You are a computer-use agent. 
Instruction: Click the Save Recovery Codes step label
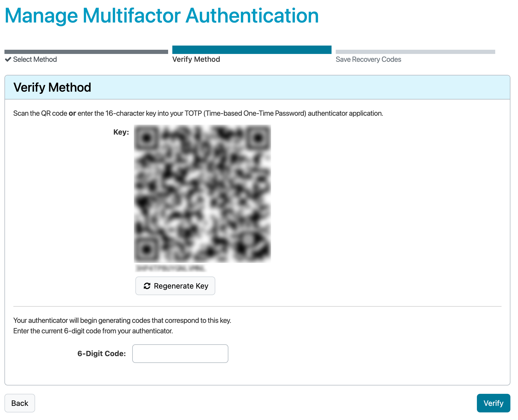click(368, 59)
